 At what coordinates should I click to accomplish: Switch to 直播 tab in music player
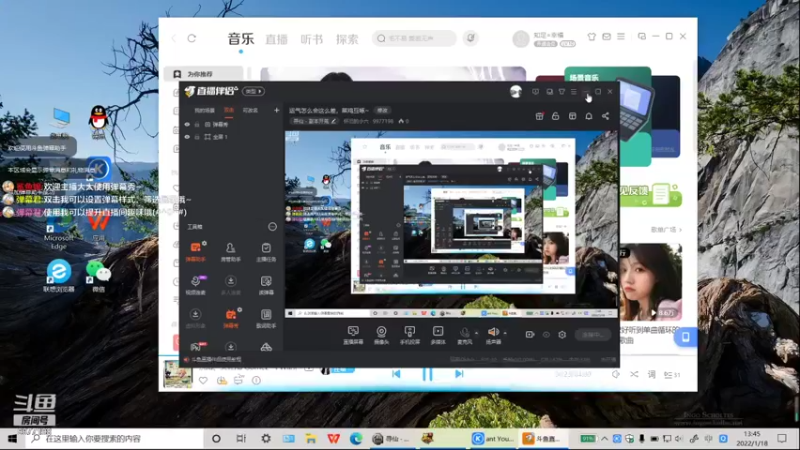pyautogui.click(x=277, y=39)
